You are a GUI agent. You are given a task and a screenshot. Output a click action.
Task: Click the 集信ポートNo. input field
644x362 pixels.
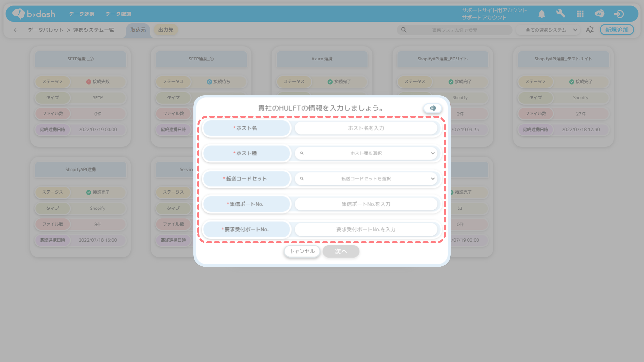click(x=366, y=204)
